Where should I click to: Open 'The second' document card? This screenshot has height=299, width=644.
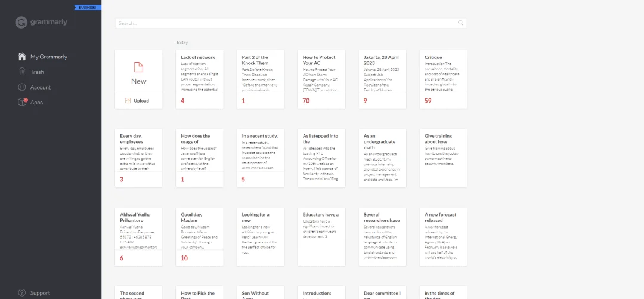(x=139, y=292)
